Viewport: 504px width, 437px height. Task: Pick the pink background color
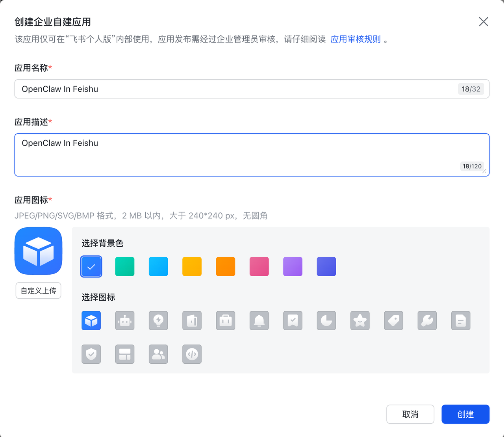(x=259, y=266)
